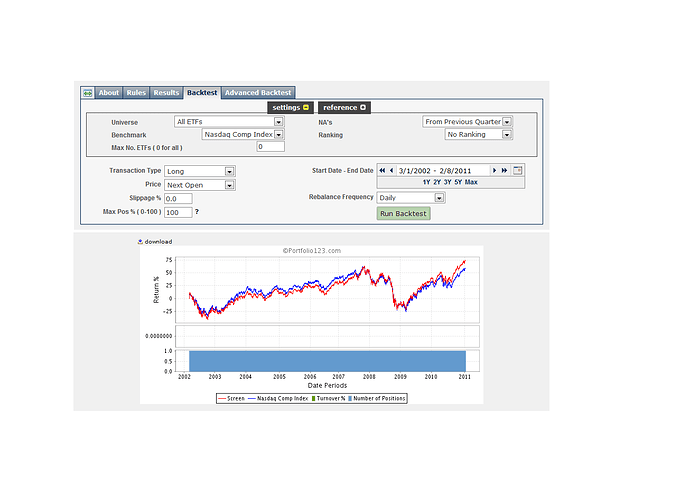Jump to earliest date with double-left arrow

click(x=382, y=170)
